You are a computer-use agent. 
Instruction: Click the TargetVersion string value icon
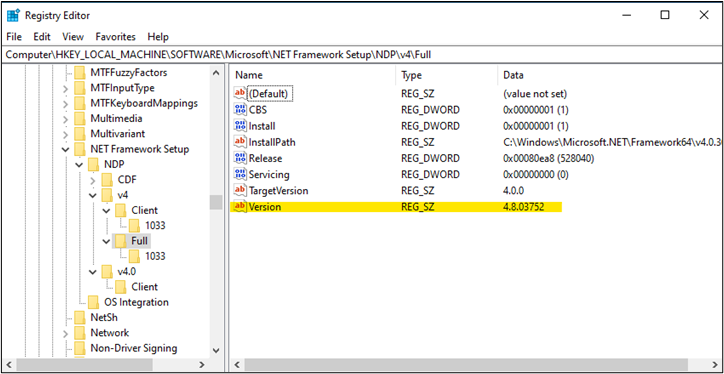point(240,190)
